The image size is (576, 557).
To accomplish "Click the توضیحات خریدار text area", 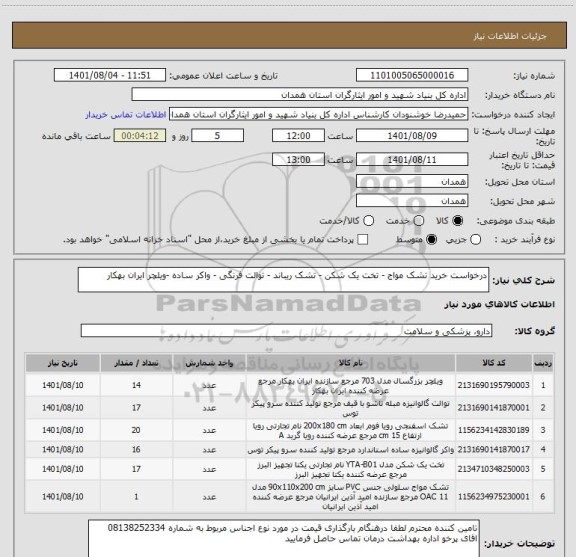I will coord(284,539).
